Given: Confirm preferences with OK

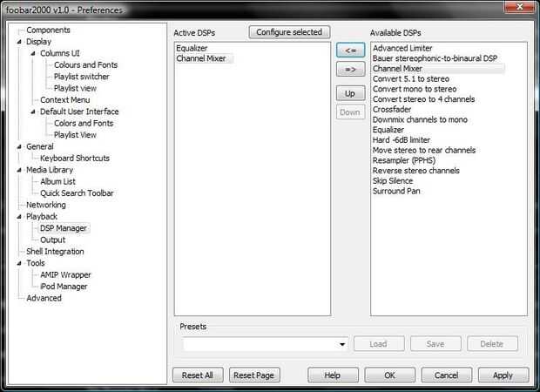Looking at the screenshot, I should (390, 375).
